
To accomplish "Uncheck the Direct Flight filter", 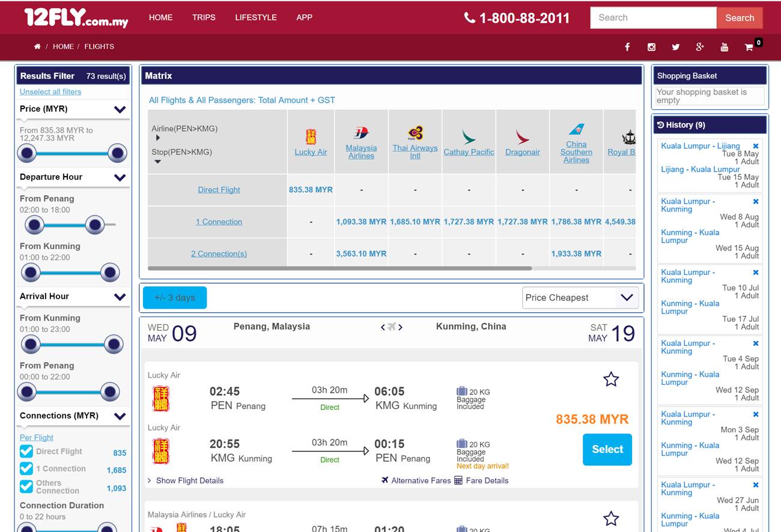I will 26,452.
